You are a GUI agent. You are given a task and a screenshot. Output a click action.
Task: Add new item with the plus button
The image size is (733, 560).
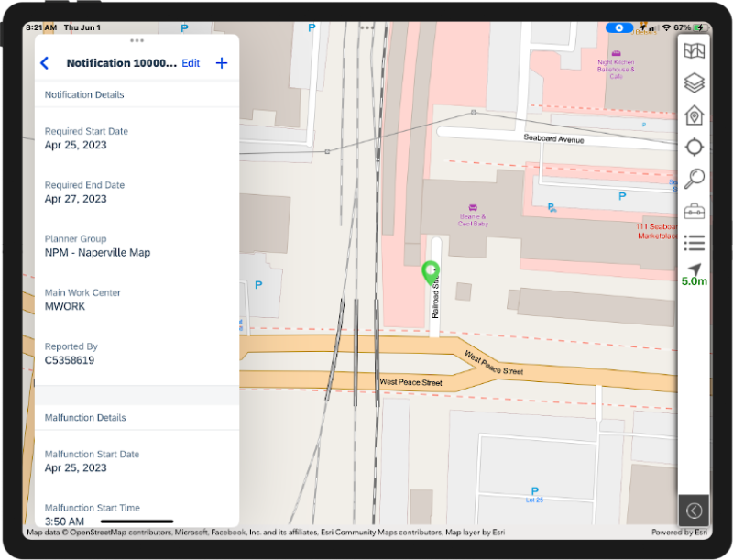click(x=221, y=63)
